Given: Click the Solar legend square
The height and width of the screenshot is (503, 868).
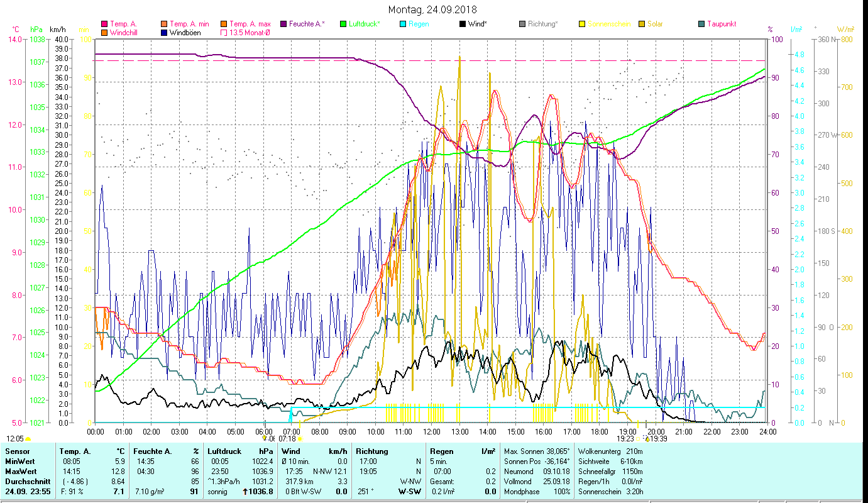Looking at the screenshot, I should pyautogui.click(x=642, y=24).
